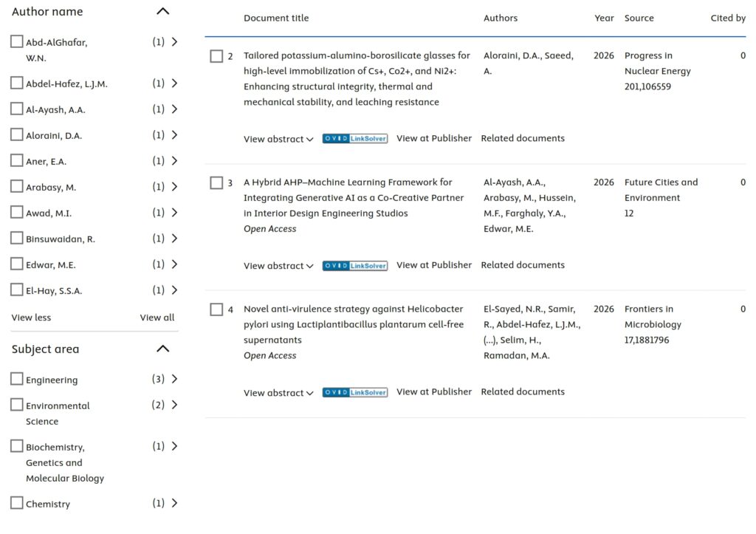Image resolution: width=756 pixels, height=534 pixels.
Task: Open arrow next to Aloraini, D.A. author
Action: [x=174, y=135]
